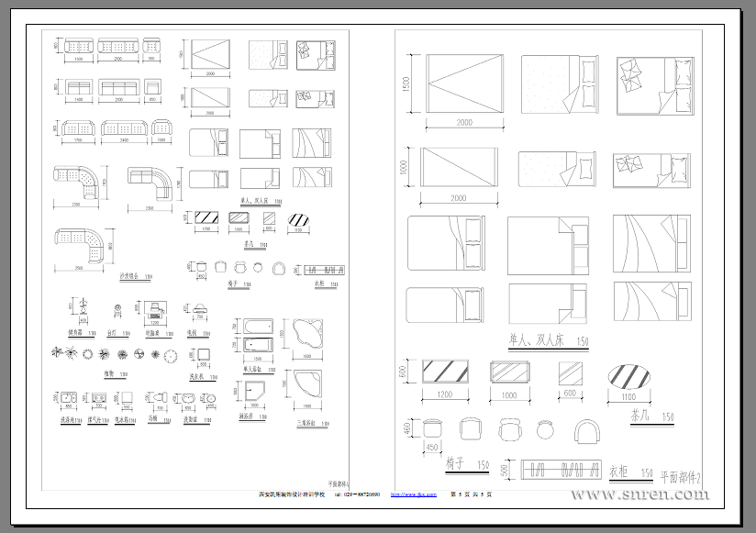Image resolution: width=756 pixels, height=533 pixels.
Task: Click the training school name in the footer
Action: tap(292, 494)
